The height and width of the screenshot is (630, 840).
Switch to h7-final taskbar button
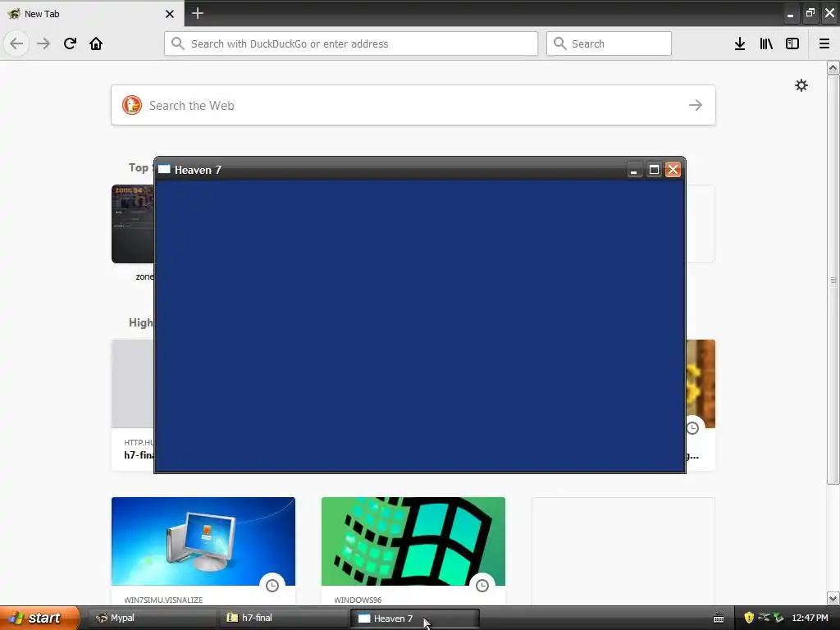pos(284,619)
